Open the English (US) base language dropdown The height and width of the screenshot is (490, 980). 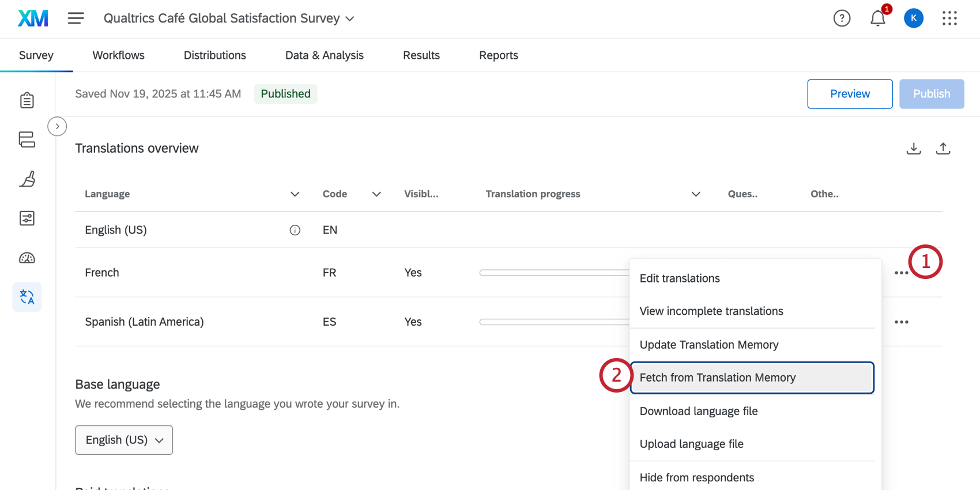click(124, 440)
